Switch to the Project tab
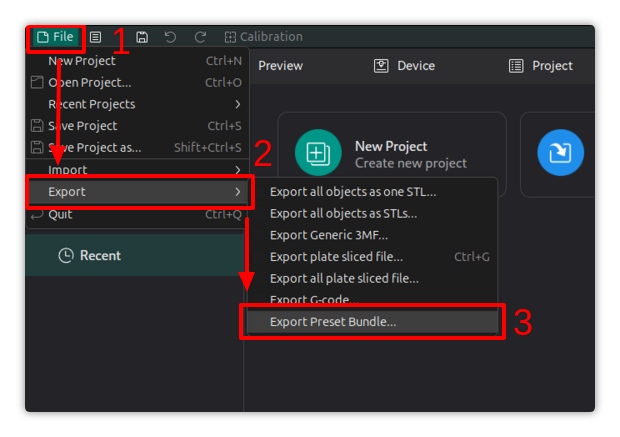 pos(541,66)
